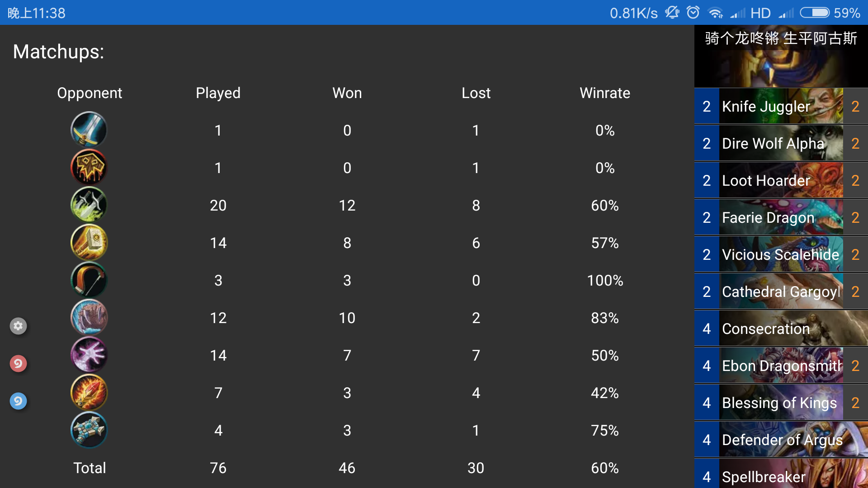Click the Rogue class opponent icon
Screen dimensions: 868x488
point(89,205)
